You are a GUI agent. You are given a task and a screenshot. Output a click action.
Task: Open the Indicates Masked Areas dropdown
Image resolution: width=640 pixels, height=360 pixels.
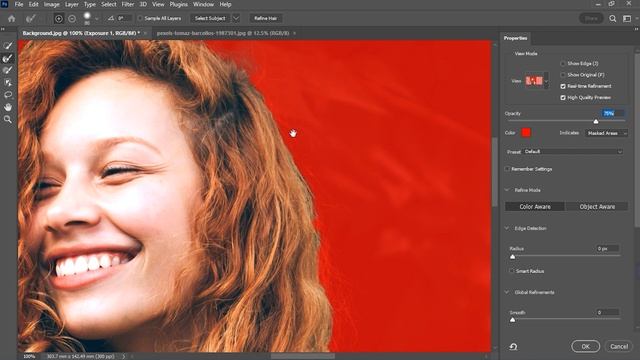click(606, 133)
